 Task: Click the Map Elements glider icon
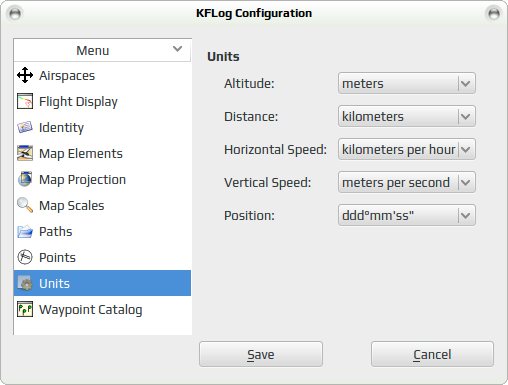[x=25, y=153]
